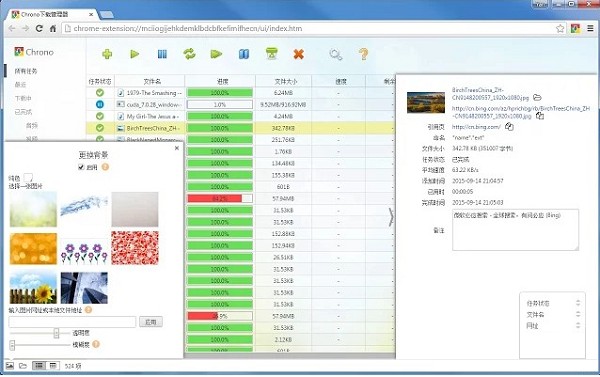Click the Chrono extension icon in the browser toolbar

pyautogui.click(x=575, y=28)
